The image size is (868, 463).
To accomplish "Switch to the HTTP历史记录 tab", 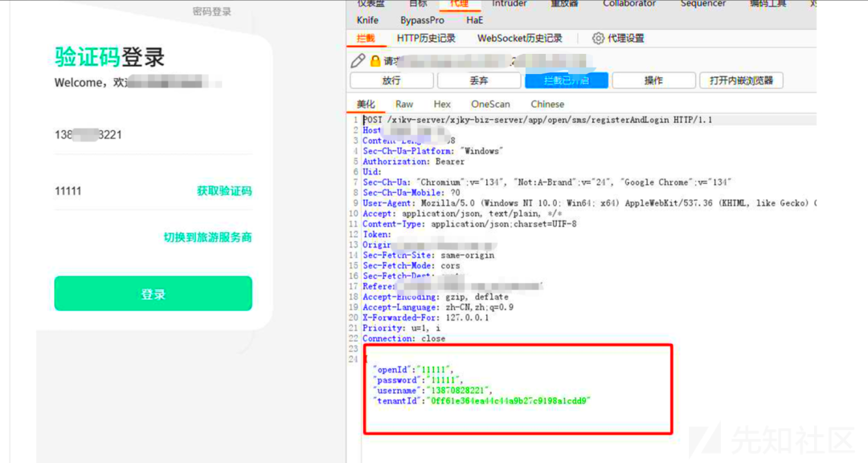I will (426, 39).
